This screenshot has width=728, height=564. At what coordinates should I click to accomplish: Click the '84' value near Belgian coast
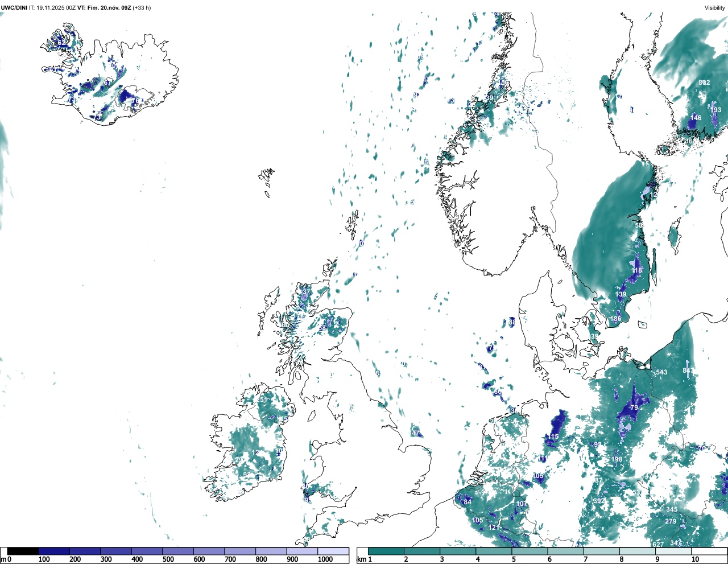(x=468, y=502)
